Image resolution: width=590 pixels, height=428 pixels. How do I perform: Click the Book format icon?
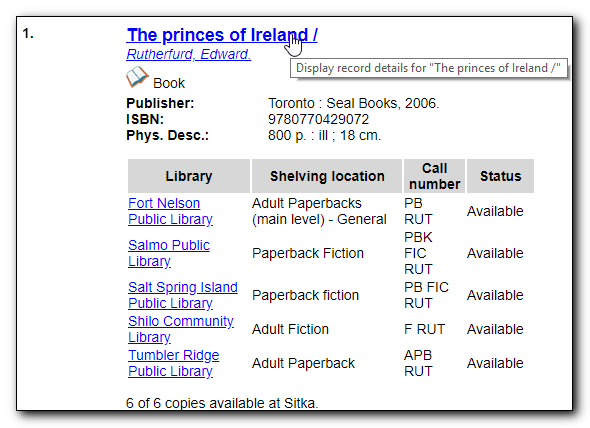137,77
